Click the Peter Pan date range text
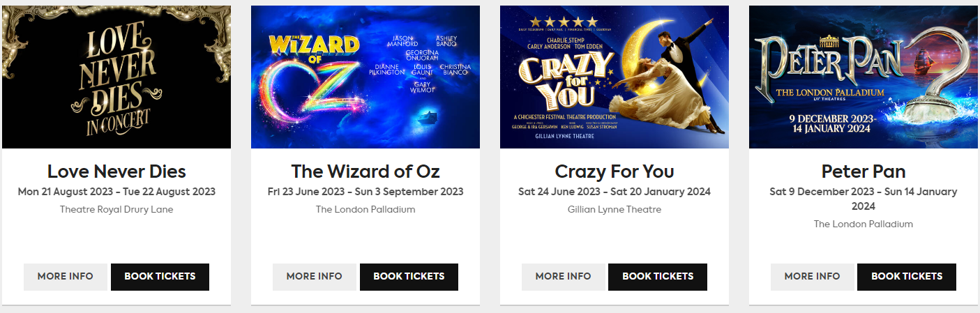The width and height of the screenshot is (980, 313). [864, 199]
